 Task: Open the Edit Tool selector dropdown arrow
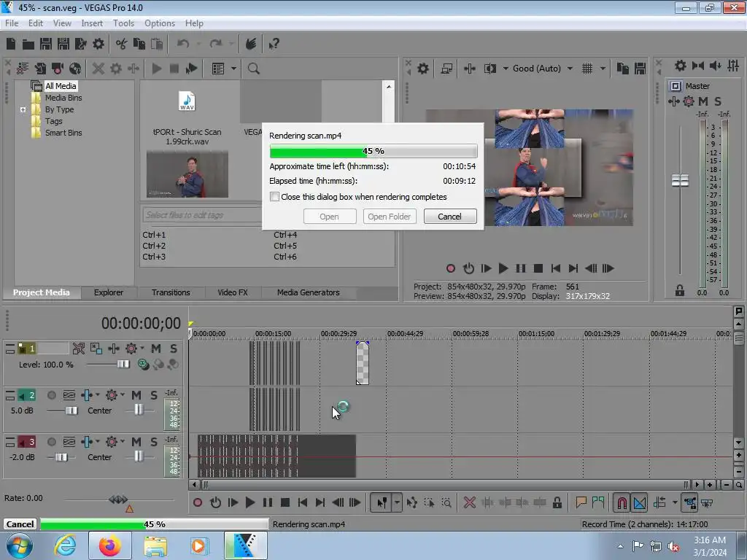pyautogui.click(x=397, y=502)
